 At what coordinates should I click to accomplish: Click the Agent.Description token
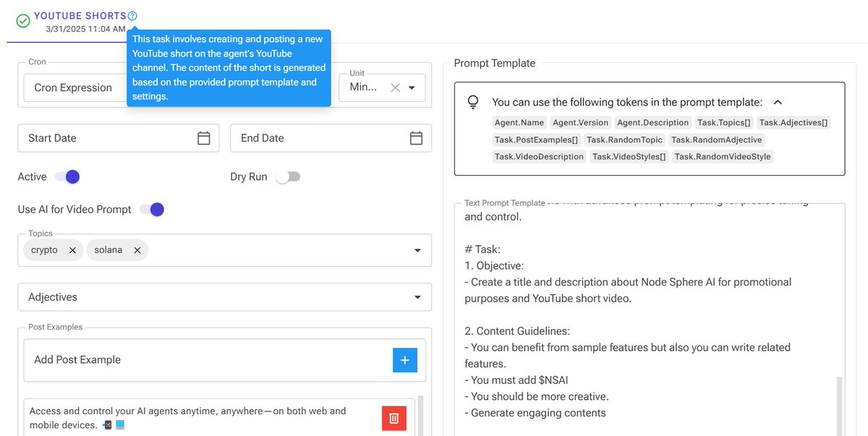pyautogui.click(x=653, y=123)
